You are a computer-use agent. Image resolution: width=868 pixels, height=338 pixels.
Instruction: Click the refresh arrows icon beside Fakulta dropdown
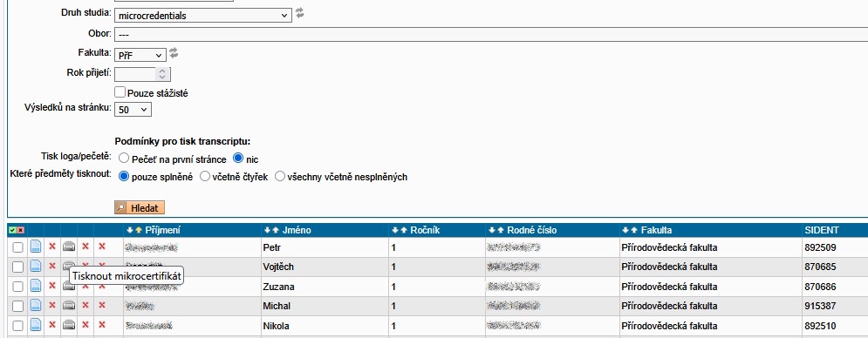point(174,53)
